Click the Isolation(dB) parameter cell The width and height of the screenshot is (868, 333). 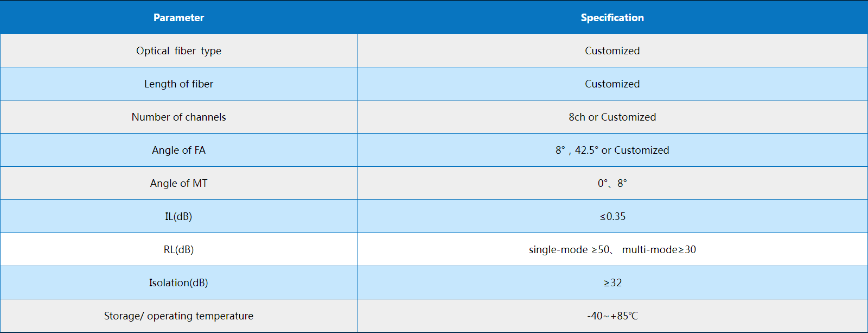[178, 282]
